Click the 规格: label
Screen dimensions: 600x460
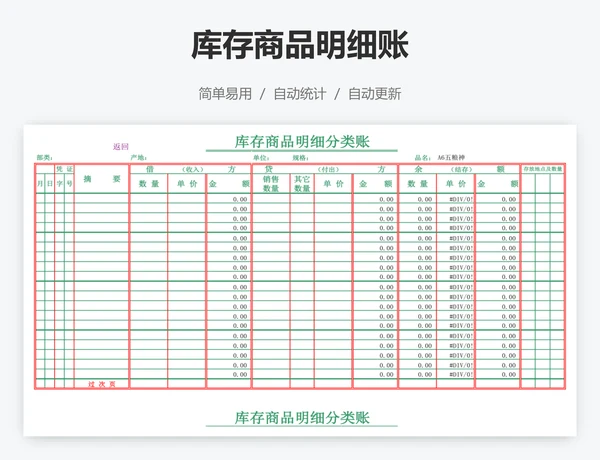click(x=301, y=158)
